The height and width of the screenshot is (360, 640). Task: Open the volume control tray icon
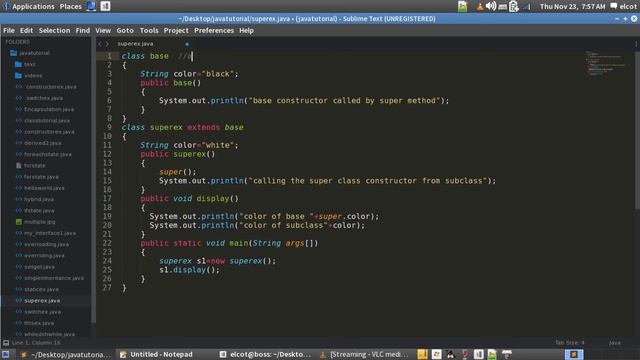point(491,6)
